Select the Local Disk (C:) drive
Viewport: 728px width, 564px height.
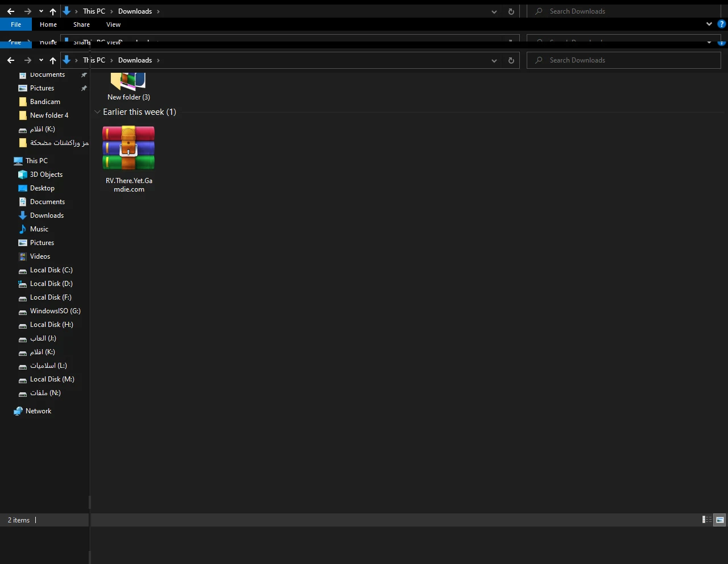(x=51, y=270)
